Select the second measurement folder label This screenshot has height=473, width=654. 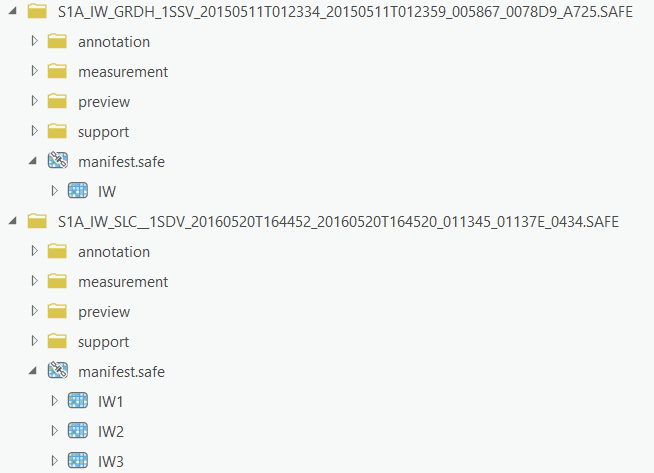122,281
